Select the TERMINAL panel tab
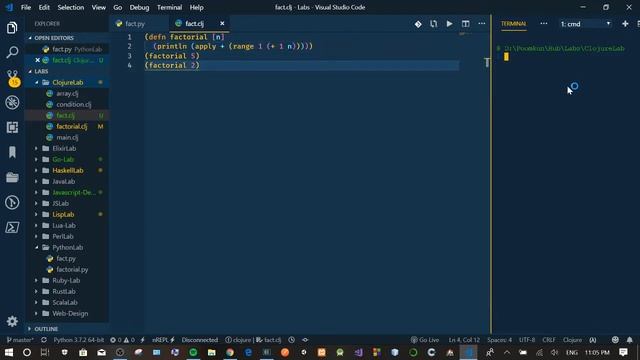Viewport: 640px width, 360px height. [x=513, y=24]
